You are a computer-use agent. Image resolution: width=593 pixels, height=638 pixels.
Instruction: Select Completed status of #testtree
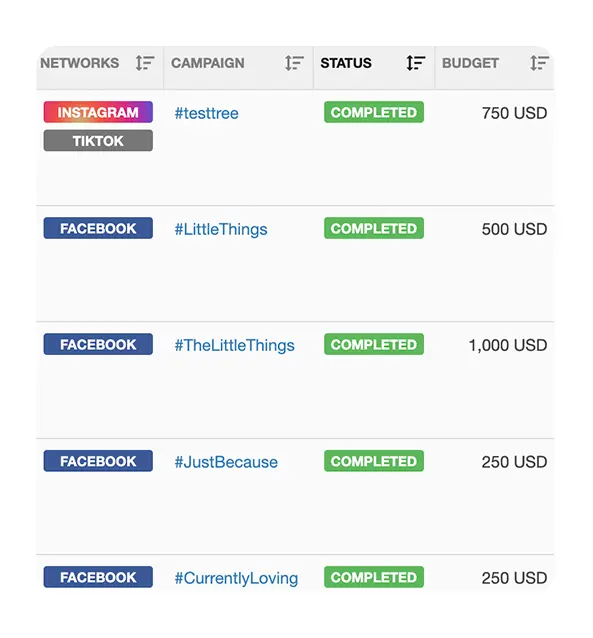click(374, 112)
